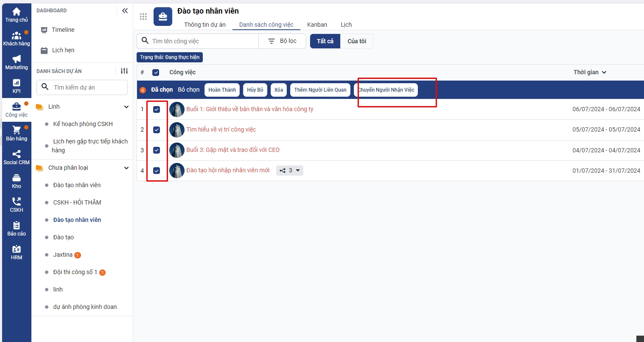This screenshot has width=644, height=342.
Task: Uncheck the checkbox for task row 1
Action: (x=157, y=109)
